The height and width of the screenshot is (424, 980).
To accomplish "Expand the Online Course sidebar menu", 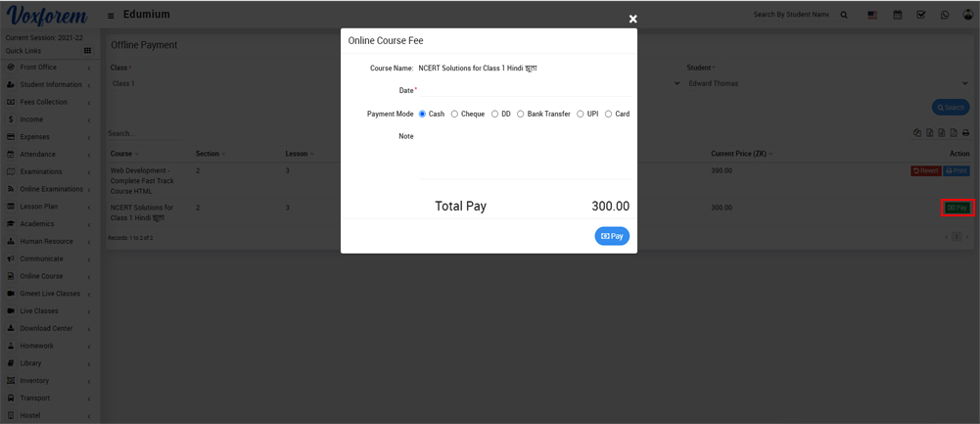I will click(49, 276).
